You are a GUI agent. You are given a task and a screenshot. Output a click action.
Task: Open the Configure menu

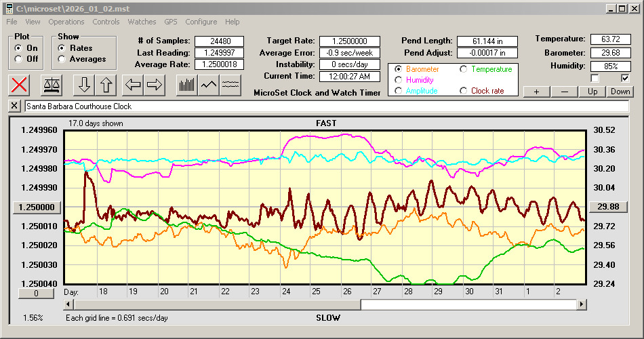pos(201,22)
